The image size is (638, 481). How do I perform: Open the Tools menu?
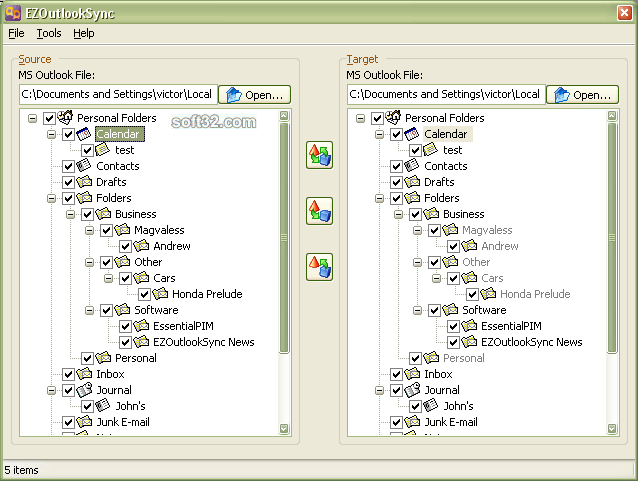click(x=49, y=33)
